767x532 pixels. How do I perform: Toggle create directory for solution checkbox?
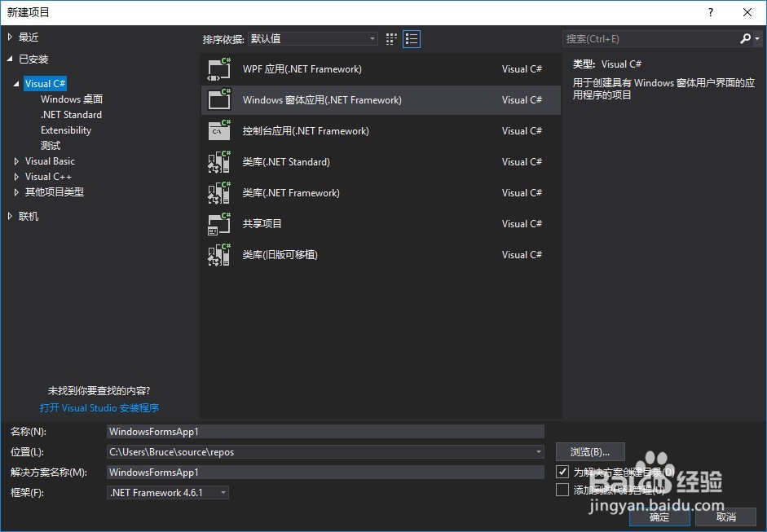pos(562,472)
